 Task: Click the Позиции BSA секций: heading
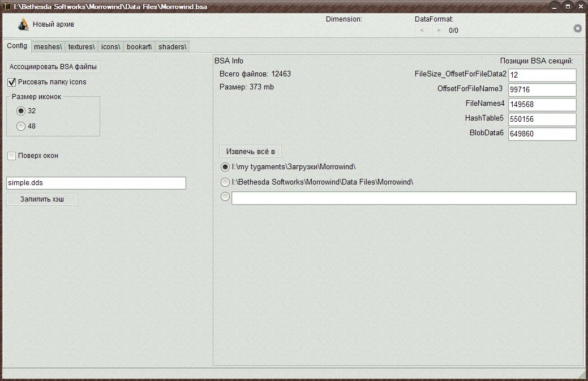coord(537,61)
